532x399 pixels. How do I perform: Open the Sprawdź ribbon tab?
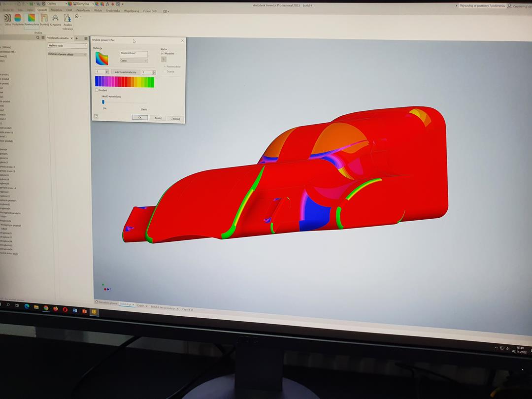click(x=42, y=10)
